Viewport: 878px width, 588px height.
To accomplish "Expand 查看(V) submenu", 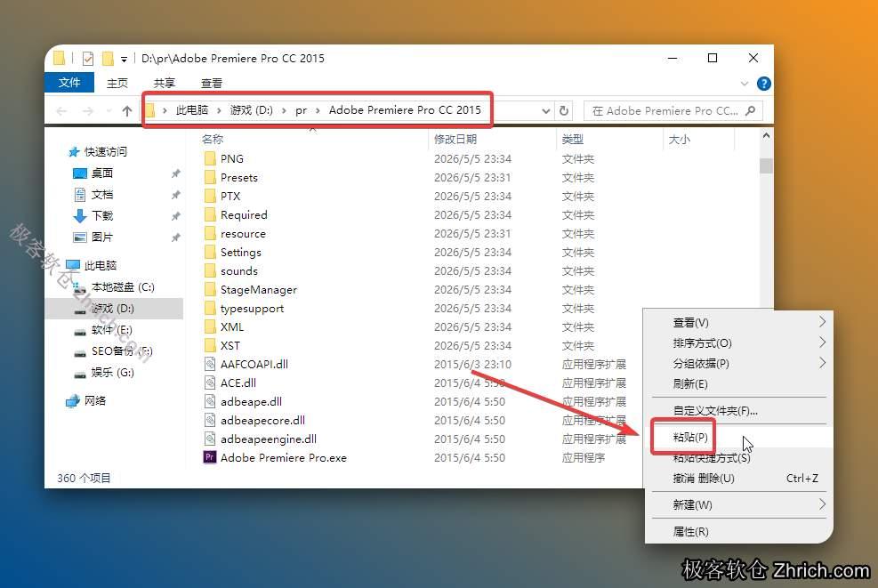I will pyautogui.click(x=738, y=323).
